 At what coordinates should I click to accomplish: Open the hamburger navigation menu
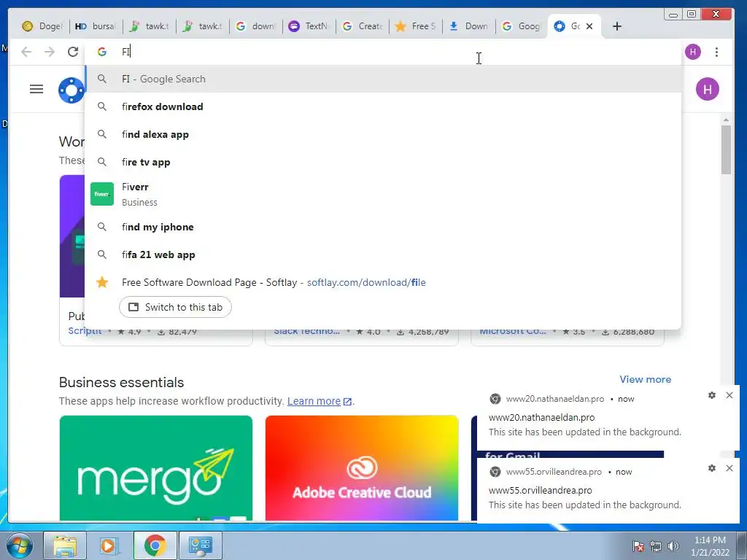36,89
